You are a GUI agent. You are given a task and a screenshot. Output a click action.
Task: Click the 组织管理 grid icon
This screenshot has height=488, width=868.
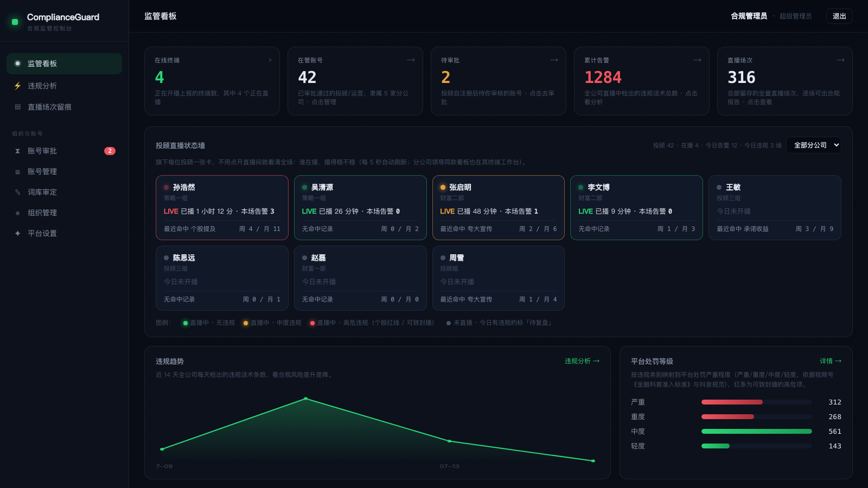(17, 213)
